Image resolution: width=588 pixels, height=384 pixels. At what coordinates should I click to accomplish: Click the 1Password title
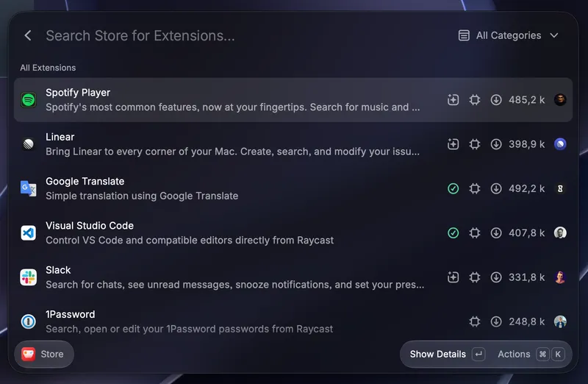pos(71,315)
